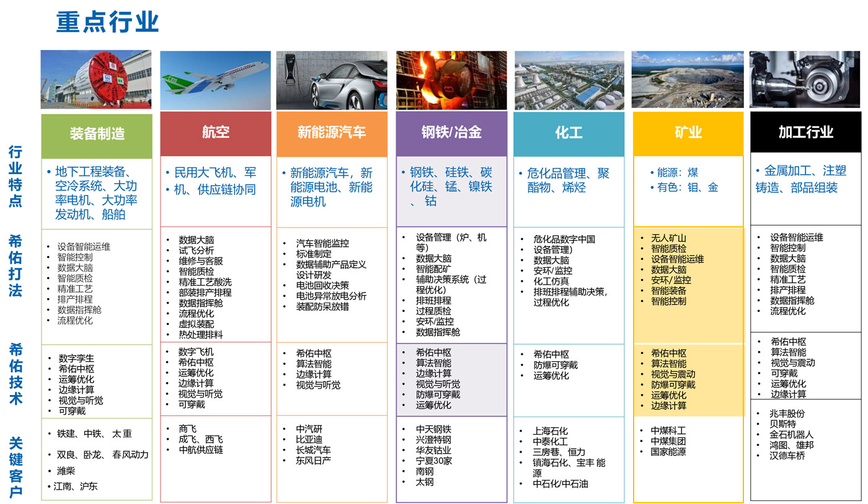Click 试飞分析 in the aviation column

tap(197, 250)
